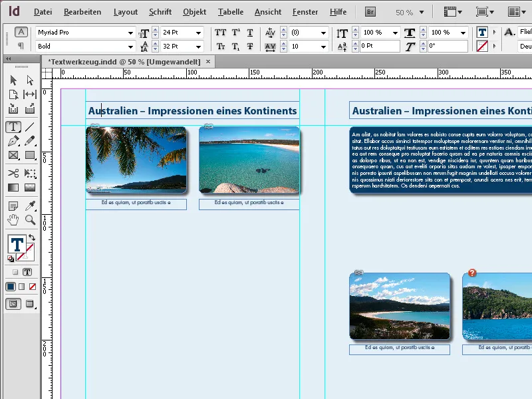532x399 pixels.
Task: Select the Pen tool
Action: click(x=13, y=141)
